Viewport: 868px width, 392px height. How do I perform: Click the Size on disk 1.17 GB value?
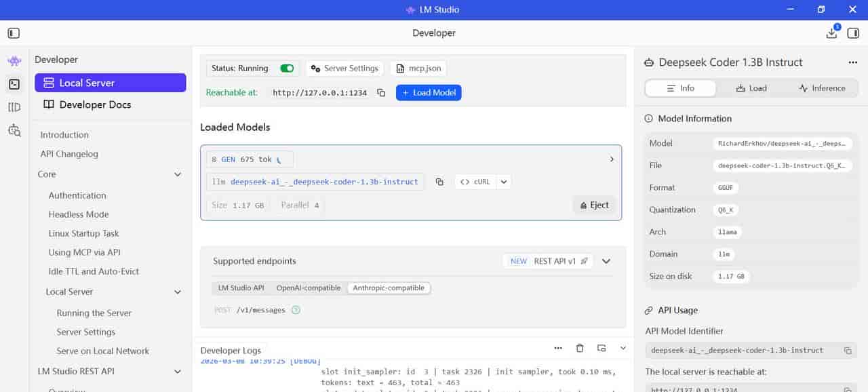click(x=731, y=277)
